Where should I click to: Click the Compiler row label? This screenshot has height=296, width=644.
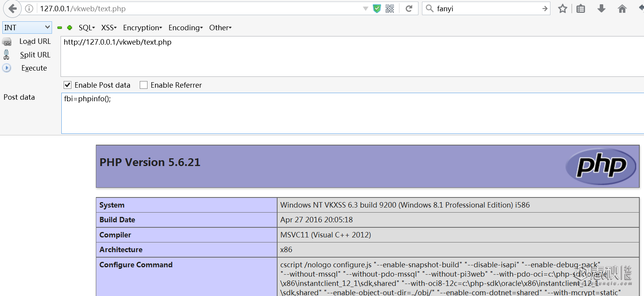[115, 235]
